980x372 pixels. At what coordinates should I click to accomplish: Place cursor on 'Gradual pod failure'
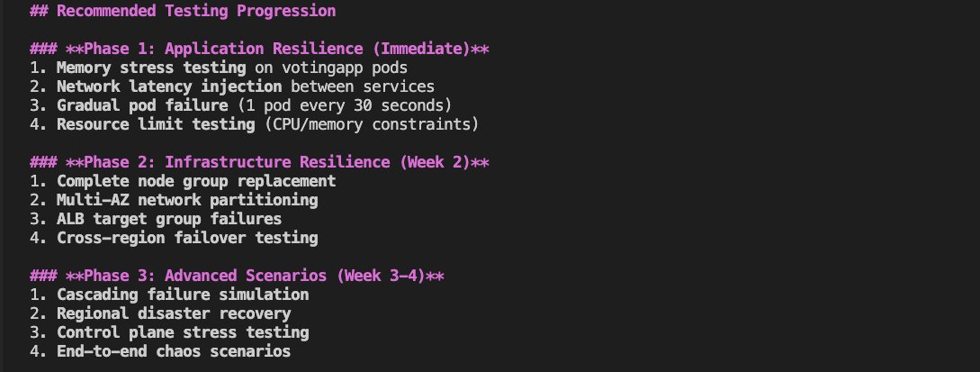[142, 105]
